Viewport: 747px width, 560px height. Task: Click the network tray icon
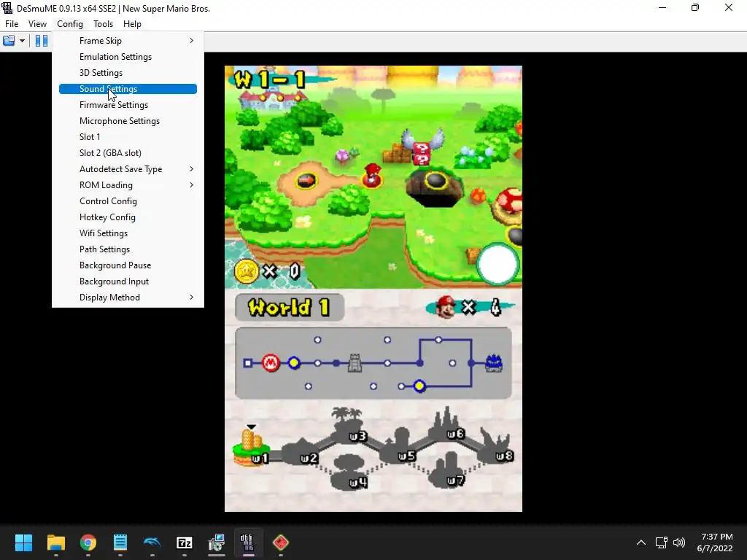tap(661, 542)
